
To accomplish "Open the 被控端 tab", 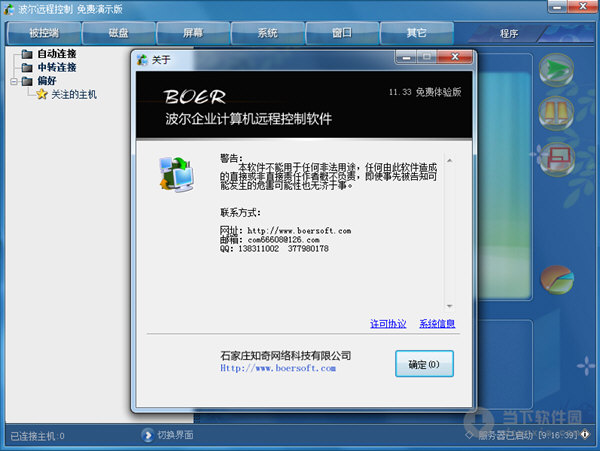I will pyautogui.click(x=44, y=33).
